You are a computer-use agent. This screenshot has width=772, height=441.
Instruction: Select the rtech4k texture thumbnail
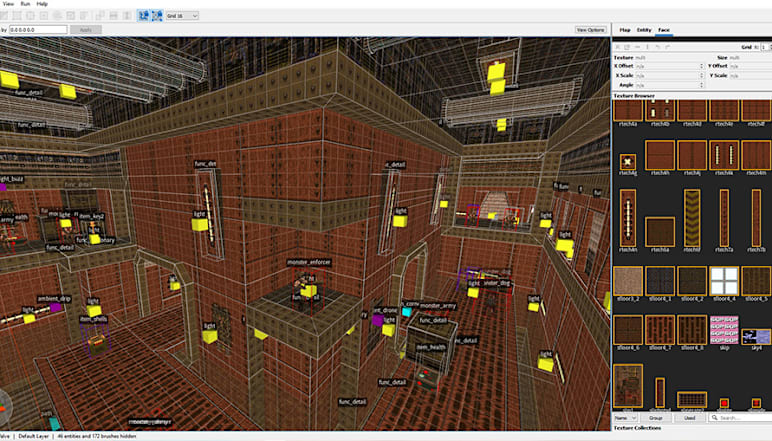point(724,155)
